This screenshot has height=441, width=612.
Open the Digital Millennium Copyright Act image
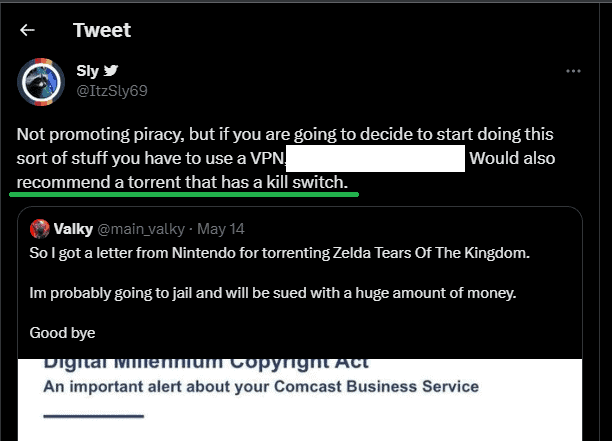(x=300, y=400)
